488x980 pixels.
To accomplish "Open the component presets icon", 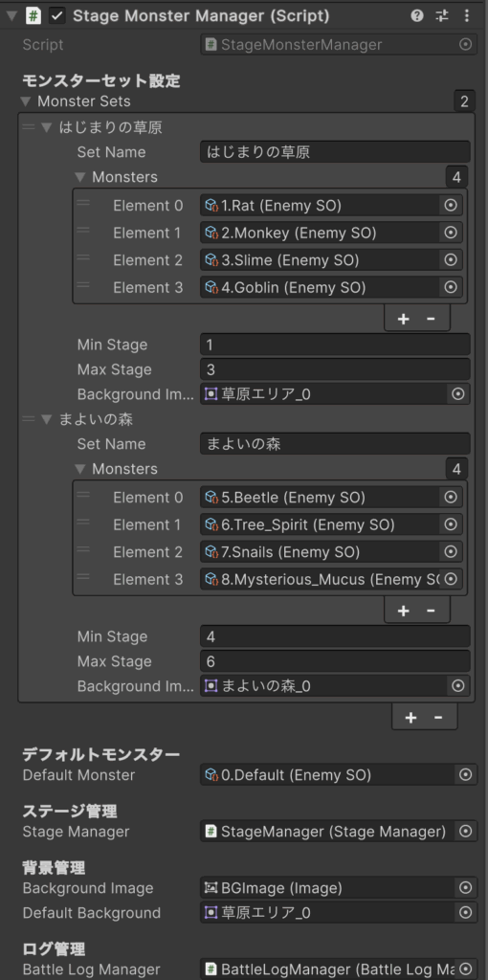I will pyautogui.click(x=442, y=16).
